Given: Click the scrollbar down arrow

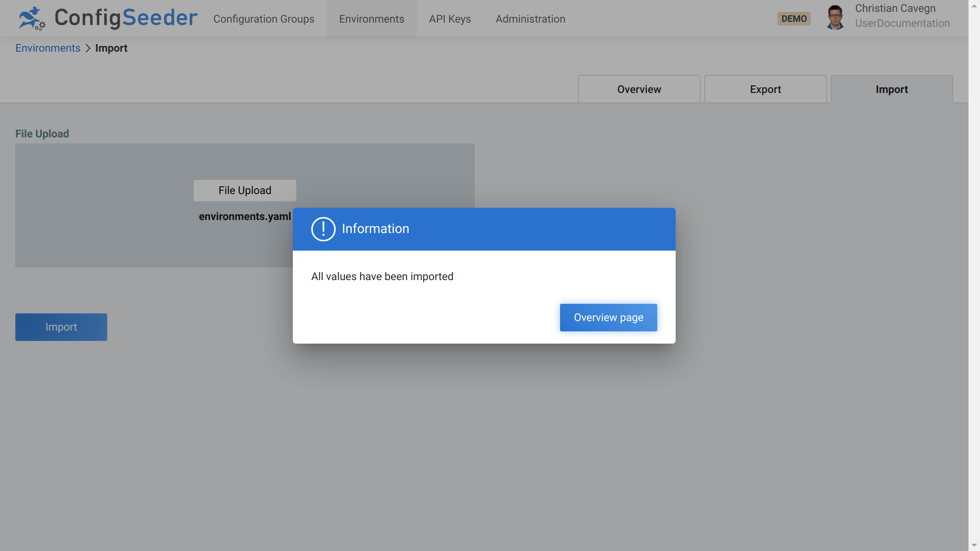Looking at the screenshot, I should point(974,545).
